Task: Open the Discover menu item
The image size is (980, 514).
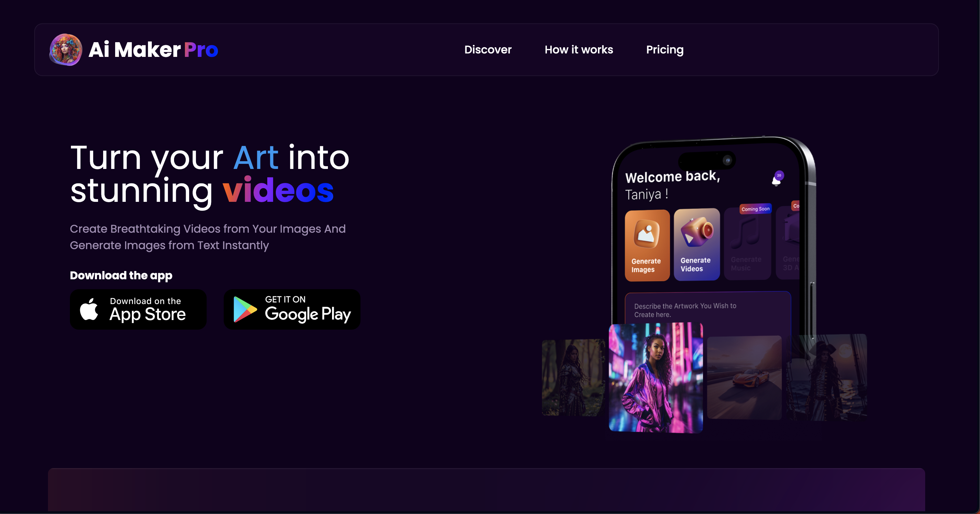Action: (x=488, y=50)
